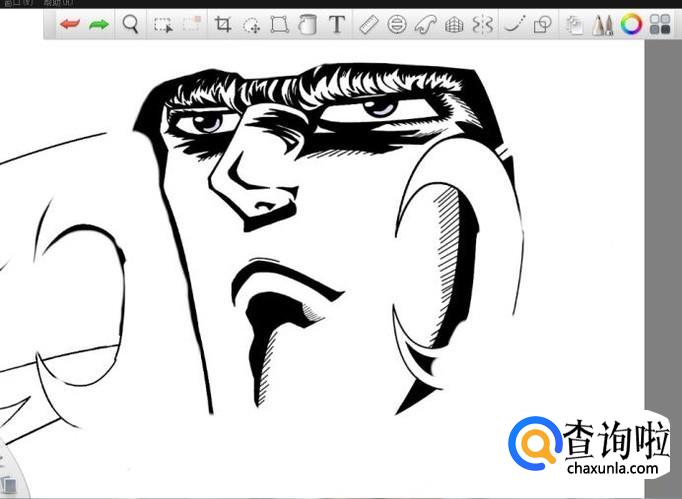Open the Distort transform tool

(x=279, y=24)
